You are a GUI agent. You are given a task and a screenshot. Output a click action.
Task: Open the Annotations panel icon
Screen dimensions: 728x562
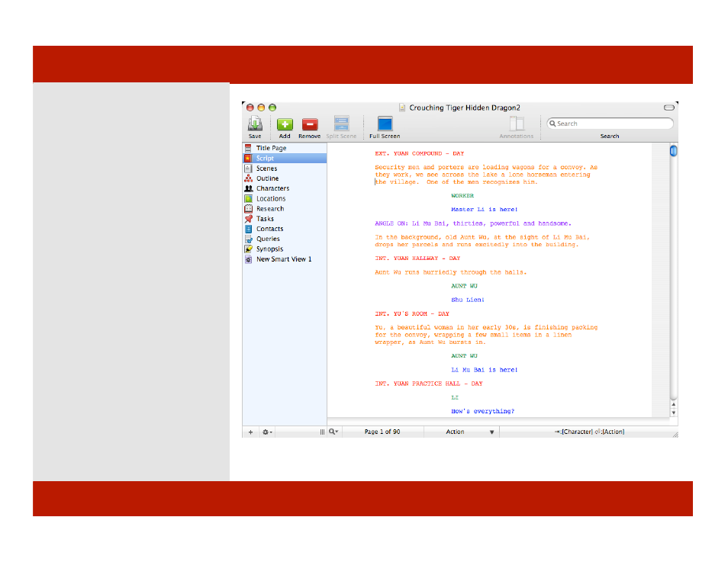[x=517, y=124]
